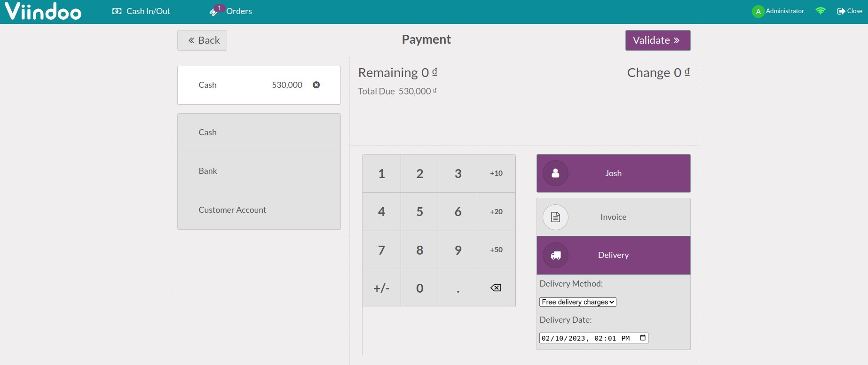Open the Orders menu

[x=231, y=11]
